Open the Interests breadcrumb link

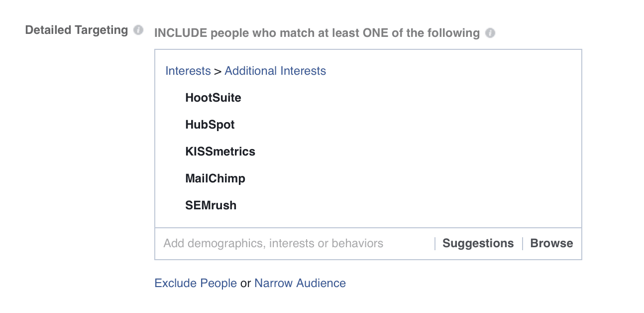(188, 71)
